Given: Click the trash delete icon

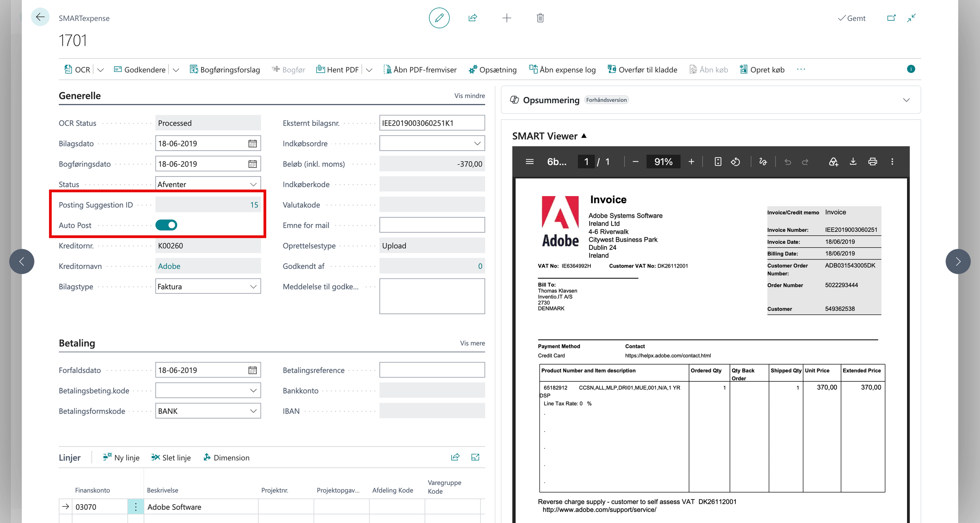Looking at the screenshot, I should point(540,18).
